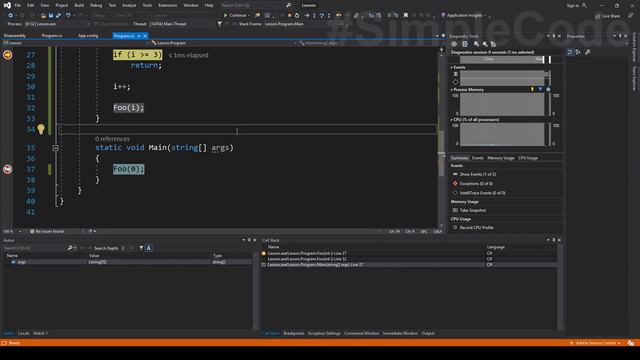Restart debugging with the circular arrow icon
The width and height of the screenshot is (640, 360).
297,16
